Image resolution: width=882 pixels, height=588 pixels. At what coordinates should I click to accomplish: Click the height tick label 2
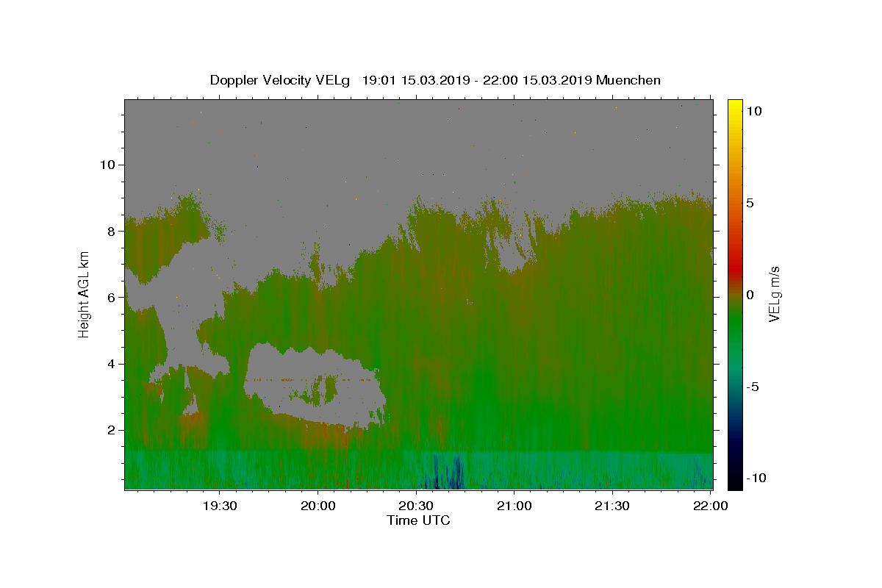(x=110, y=430)
